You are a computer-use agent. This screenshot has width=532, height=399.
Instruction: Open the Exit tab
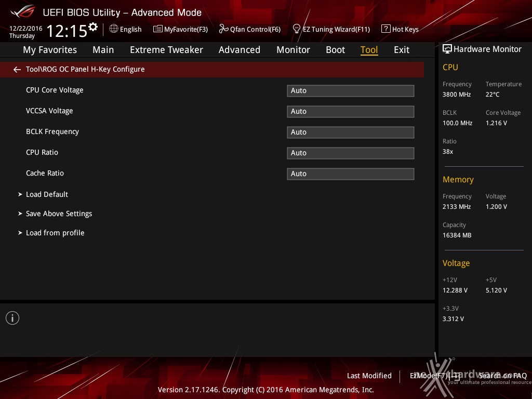point(402,50)
